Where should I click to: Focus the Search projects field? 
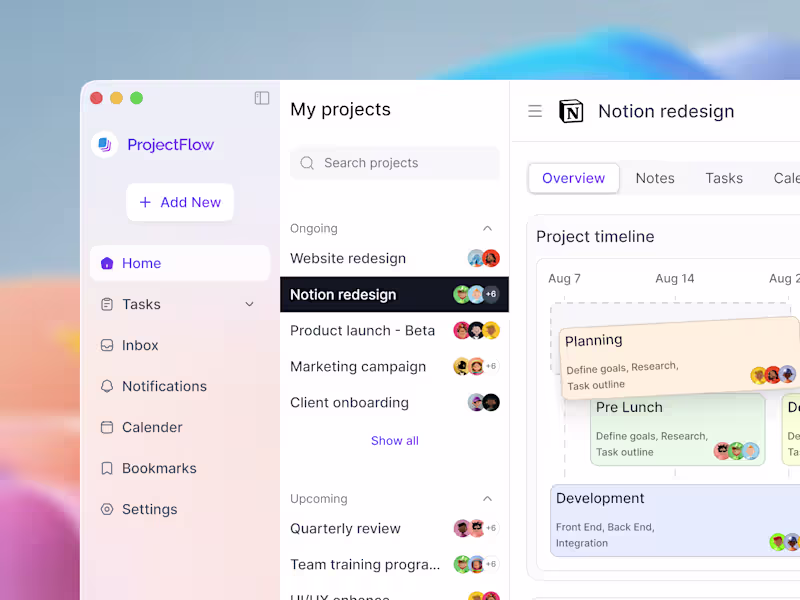point(395,163)
